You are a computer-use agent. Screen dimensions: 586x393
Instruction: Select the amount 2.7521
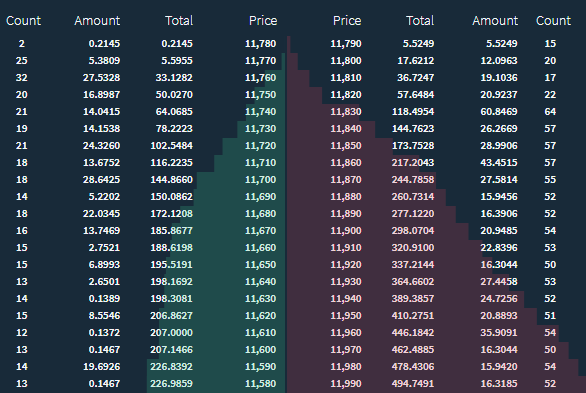[104, 248]
